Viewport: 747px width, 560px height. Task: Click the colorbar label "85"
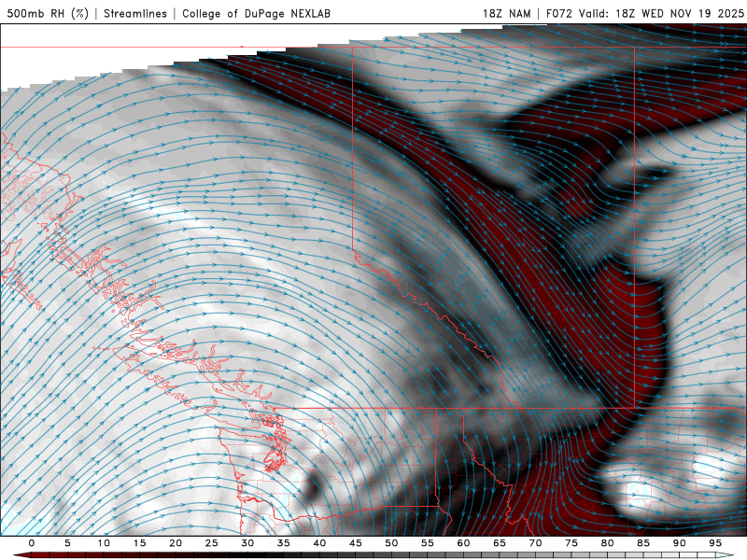tap(643, 543)
